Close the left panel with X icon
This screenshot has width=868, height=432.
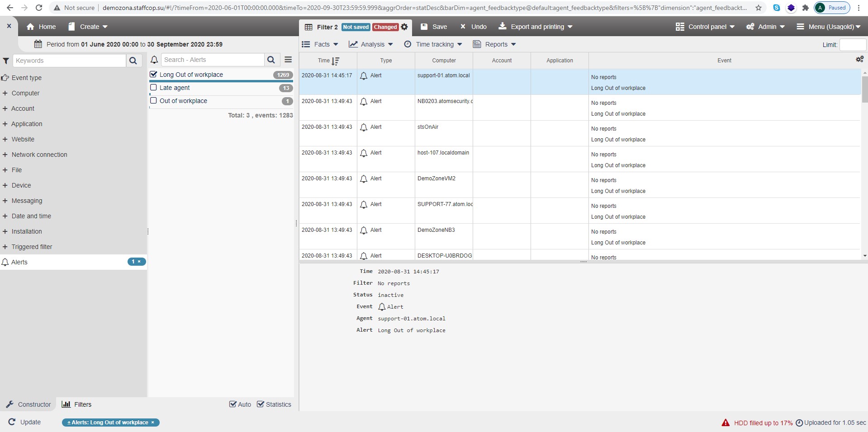pyautogui.click(x=9, y=26)
